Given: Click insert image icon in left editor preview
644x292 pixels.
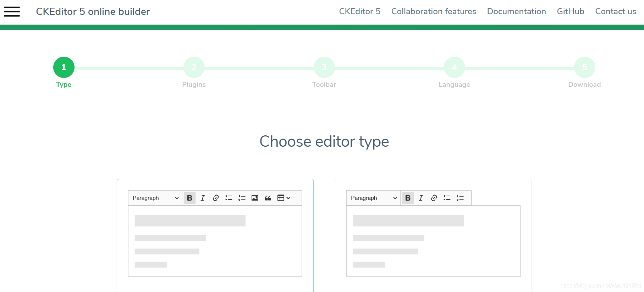Looking at the screenshot, I should click(255, 198).
